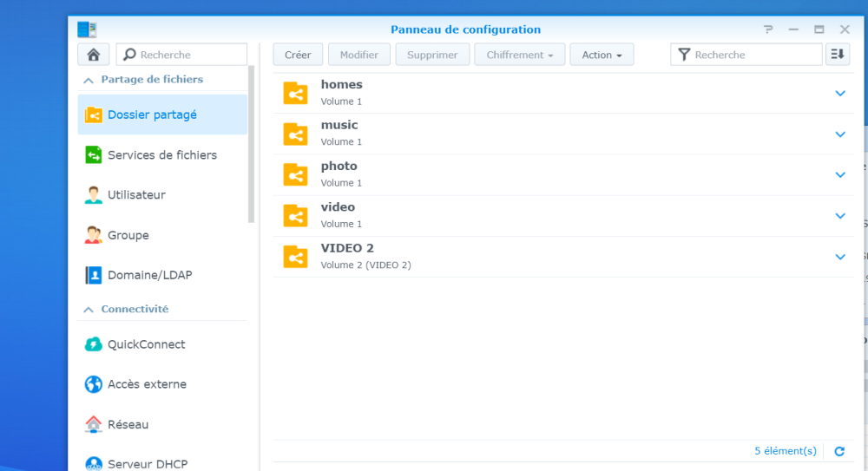Collapse the Partage de fichiers section
Viewport: 868px width, 471px height.
tap(89, 80)
